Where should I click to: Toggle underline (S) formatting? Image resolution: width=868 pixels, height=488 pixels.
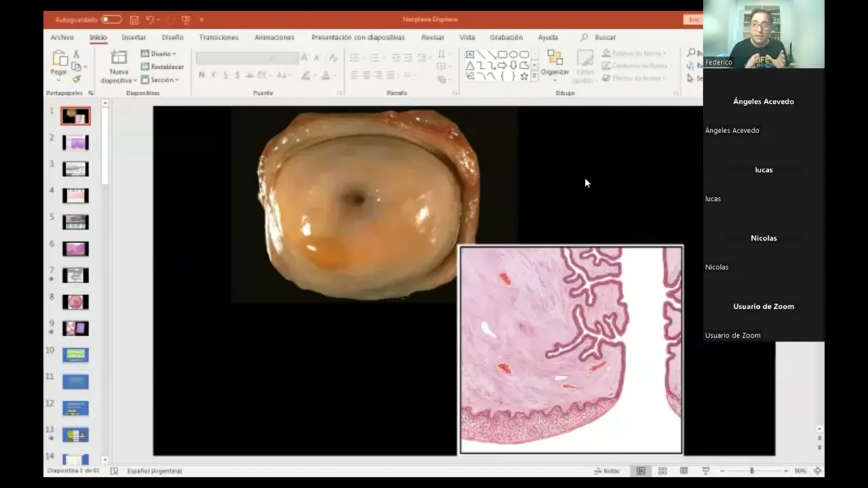pos(225,75)
